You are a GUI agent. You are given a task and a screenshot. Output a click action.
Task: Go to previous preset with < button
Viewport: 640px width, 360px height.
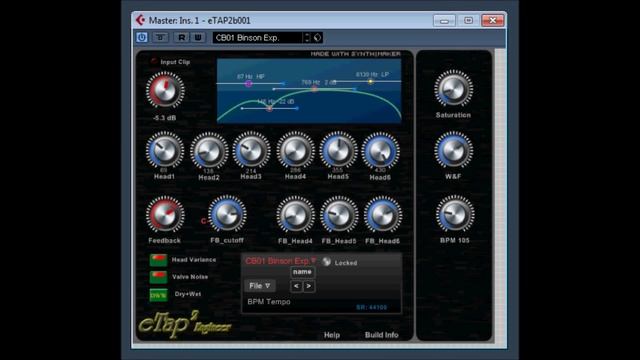pyautogui.click(x=296, y=286)
